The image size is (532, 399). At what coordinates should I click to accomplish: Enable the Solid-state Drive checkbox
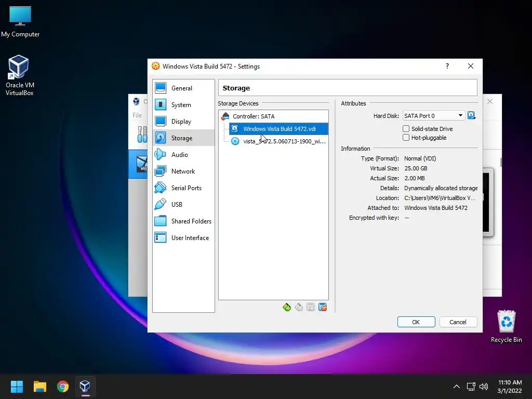(x=406, y=129)
